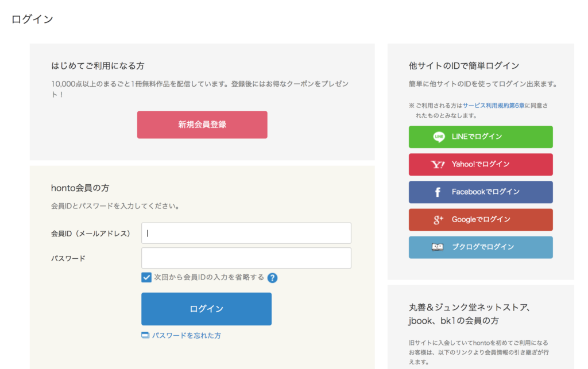588x369 pixels.
Task: Follow the パスワードを忘れた方 link
Action: (x=187, y=336)
